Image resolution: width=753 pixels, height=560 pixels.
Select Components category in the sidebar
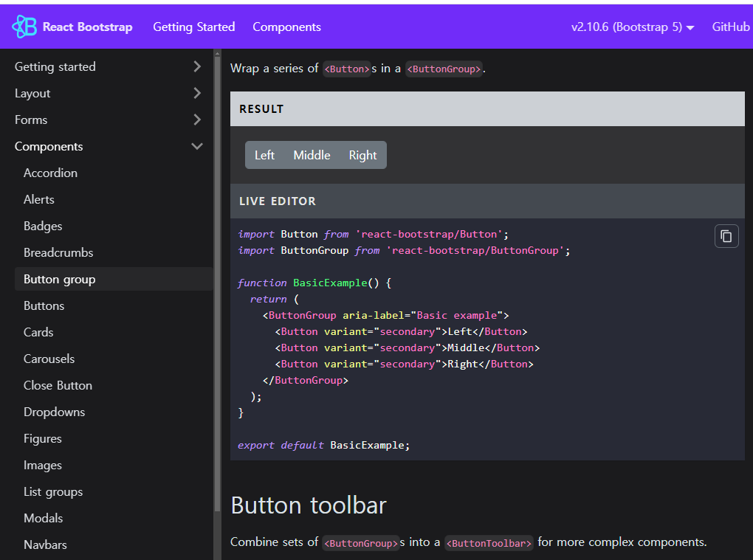[x=49, y=146]
